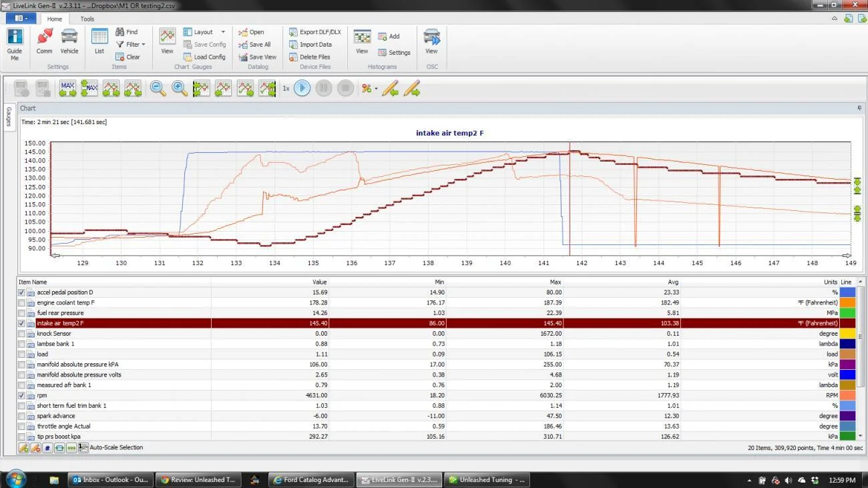This screenshot has width=868, height=488.
Task: Open the Items List
Action: coord(99,41)
